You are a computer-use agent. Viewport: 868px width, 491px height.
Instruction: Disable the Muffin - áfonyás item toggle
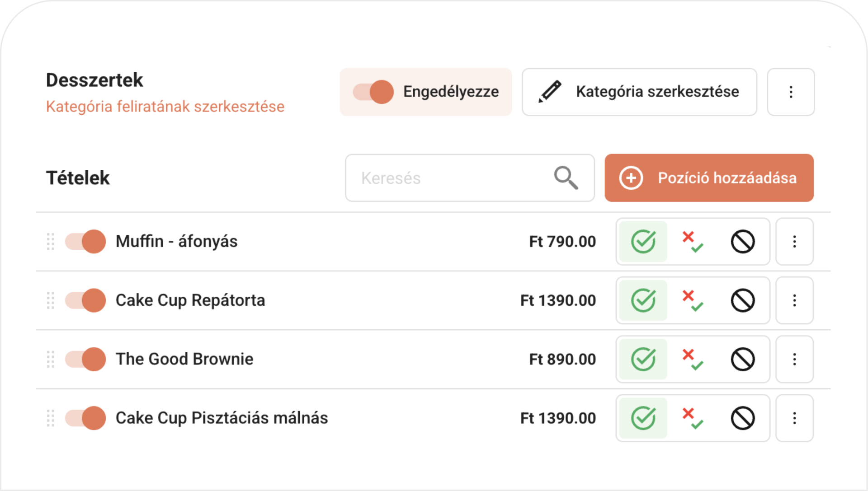click(85, 242)
